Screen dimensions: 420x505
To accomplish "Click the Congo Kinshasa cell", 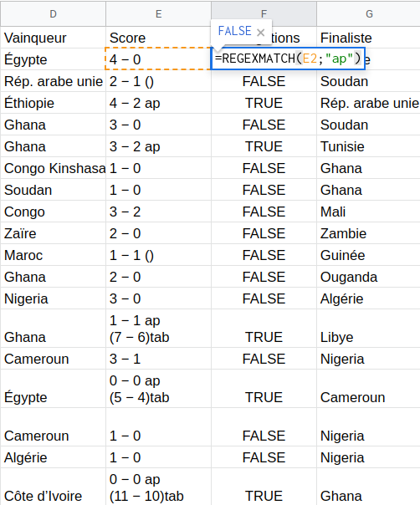I will point(54,168).
